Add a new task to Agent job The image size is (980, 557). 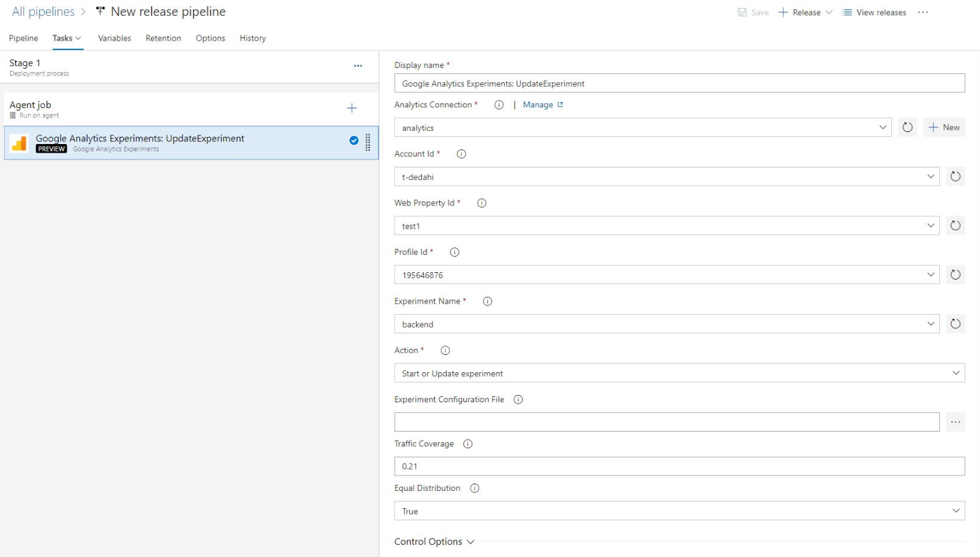tap(351, 108)
